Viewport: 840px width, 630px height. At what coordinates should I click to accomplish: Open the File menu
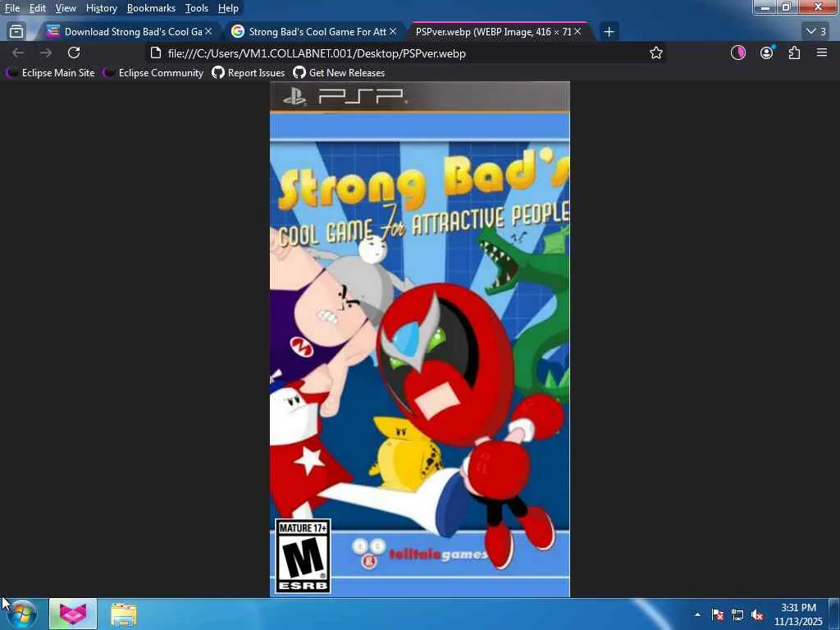click(12, 8)
